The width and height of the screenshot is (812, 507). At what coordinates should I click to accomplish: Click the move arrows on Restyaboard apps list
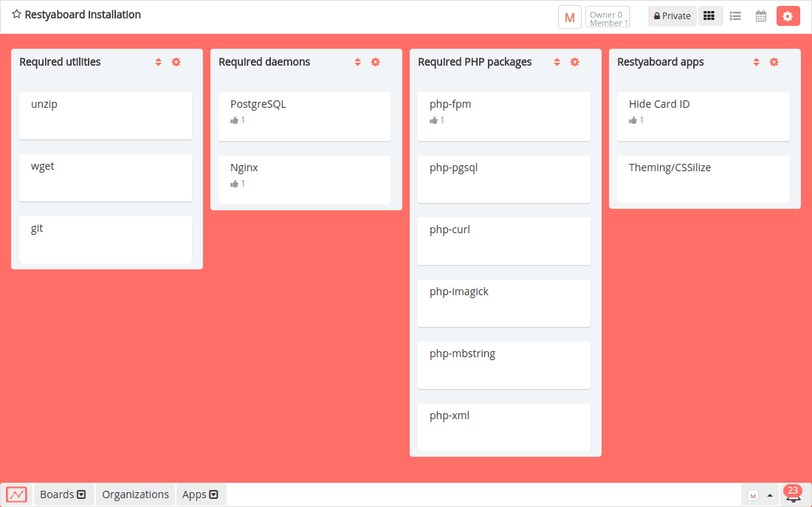(757, 62)
